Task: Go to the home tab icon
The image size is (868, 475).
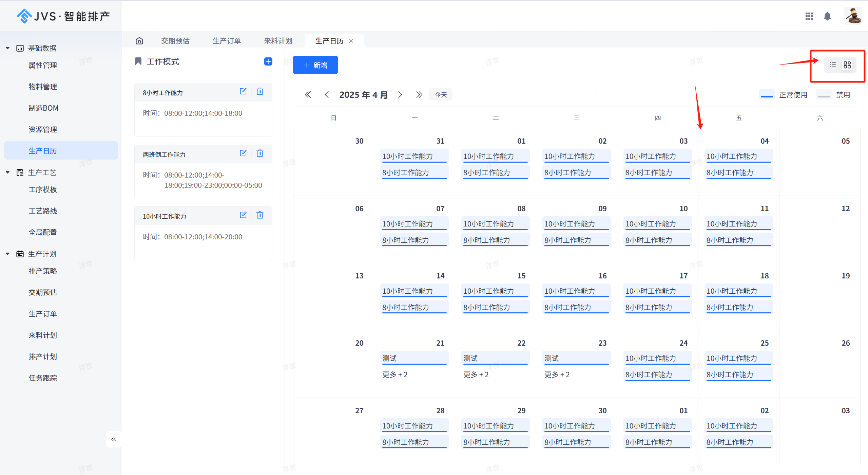Action: coord(139,41)
